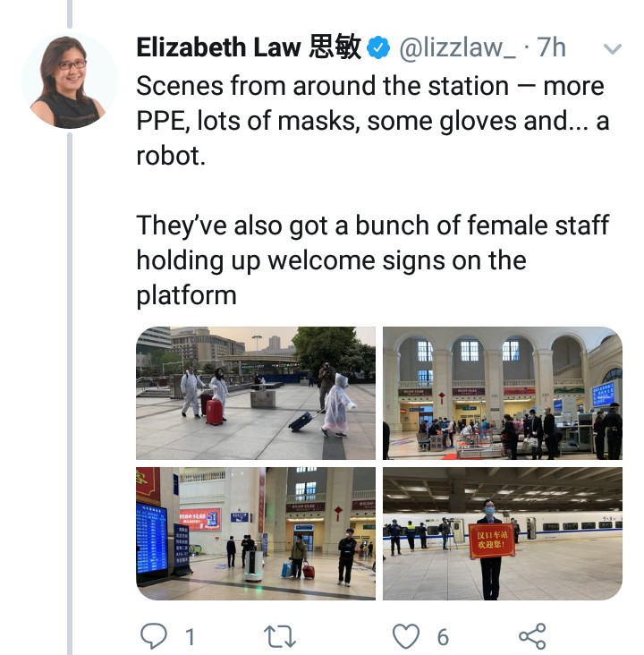
Task: Open Elizabeth Law's profile picture
Action: click(x=70, y=81)
